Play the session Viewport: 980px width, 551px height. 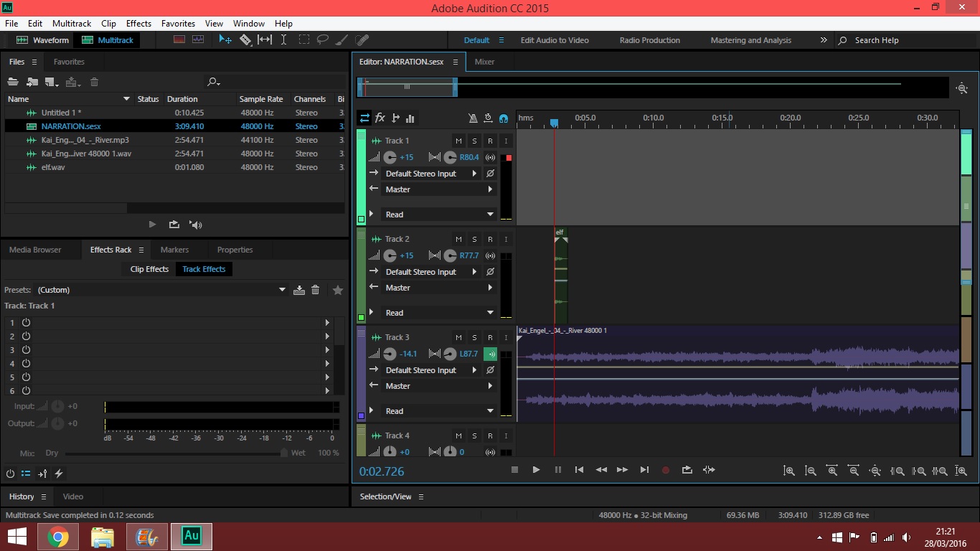(x=536, y=470)
